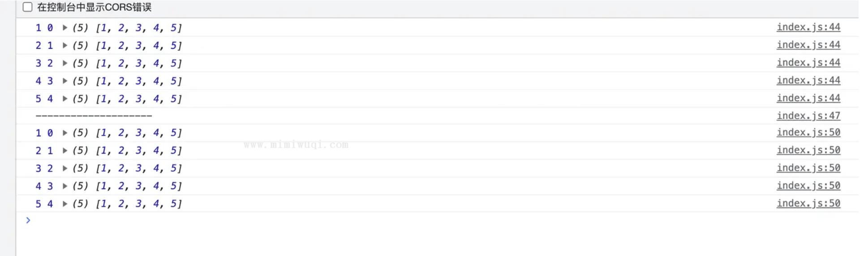Expand the array on the '2 1' row below the divider
This screenshot has width=868, height=256.
65,150
